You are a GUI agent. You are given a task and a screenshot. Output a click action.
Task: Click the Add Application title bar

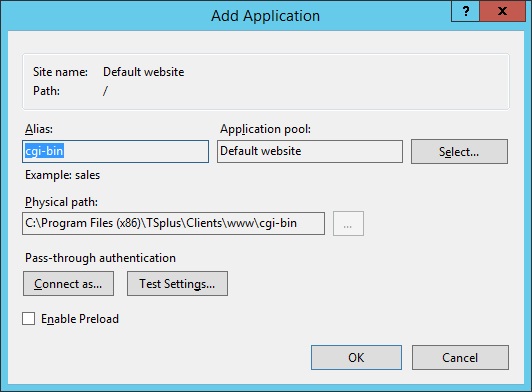[x=265, y=16]
